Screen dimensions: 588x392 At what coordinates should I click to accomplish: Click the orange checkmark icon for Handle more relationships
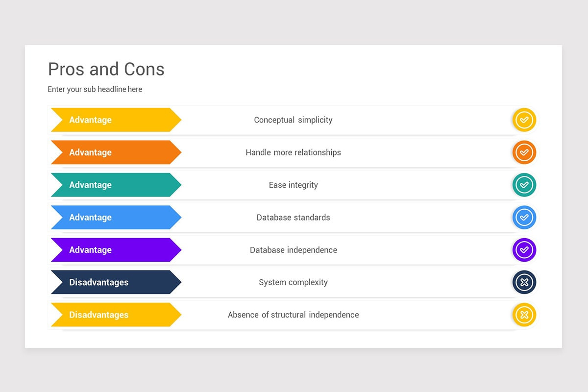[x=524, y=152]
